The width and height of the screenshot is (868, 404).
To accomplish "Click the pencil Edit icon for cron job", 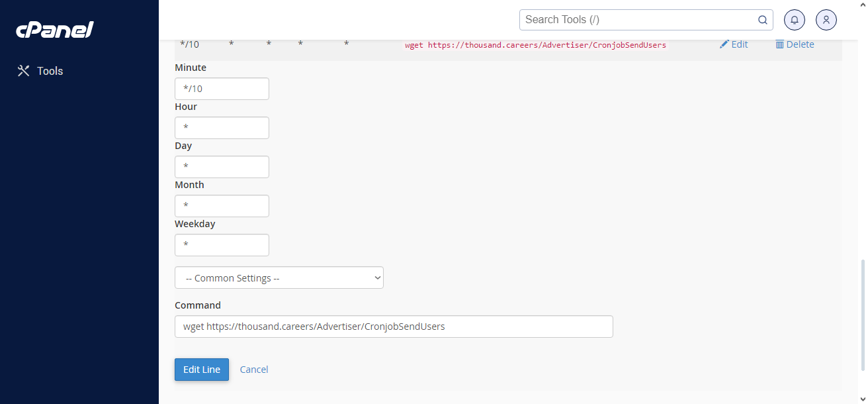I will point(724,44).
